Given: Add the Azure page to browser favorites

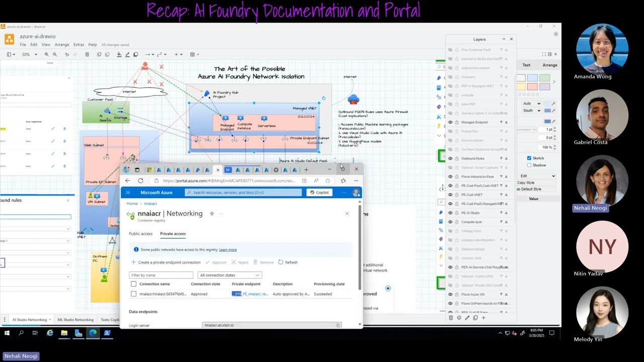Looking at the screenshot, I should (328, 180).
